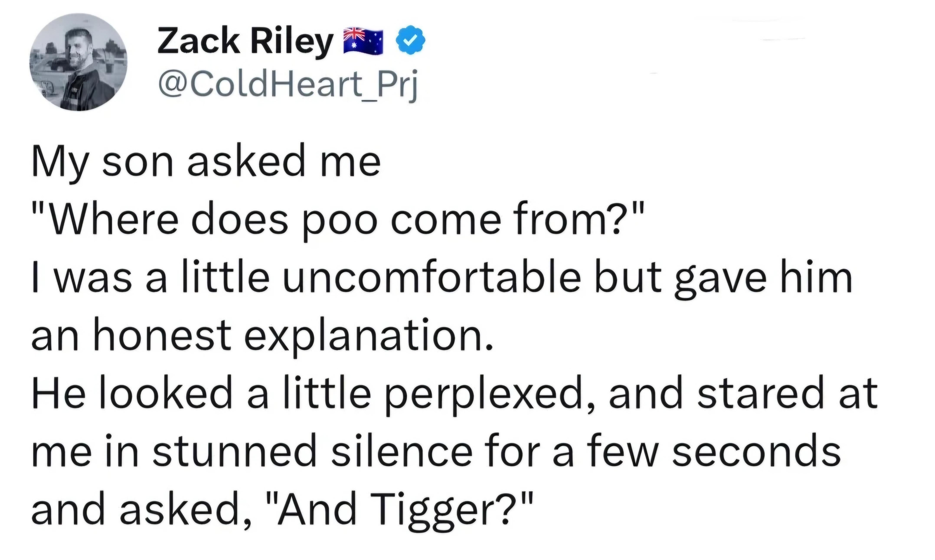This screenshot has width=935, height=560.
Task: Click Zack Riley's profile avatar photo
Action: click(x=78, y=62)
